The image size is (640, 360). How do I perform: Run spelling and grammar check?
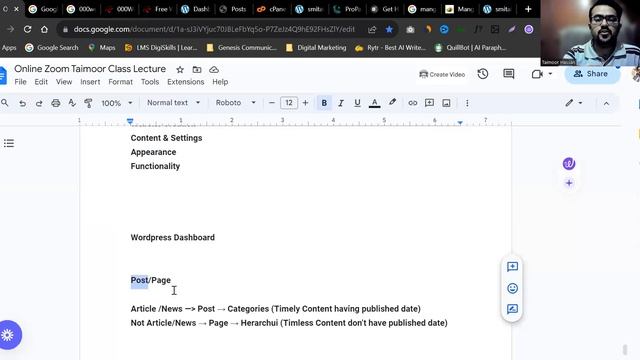tap(72, 103)
